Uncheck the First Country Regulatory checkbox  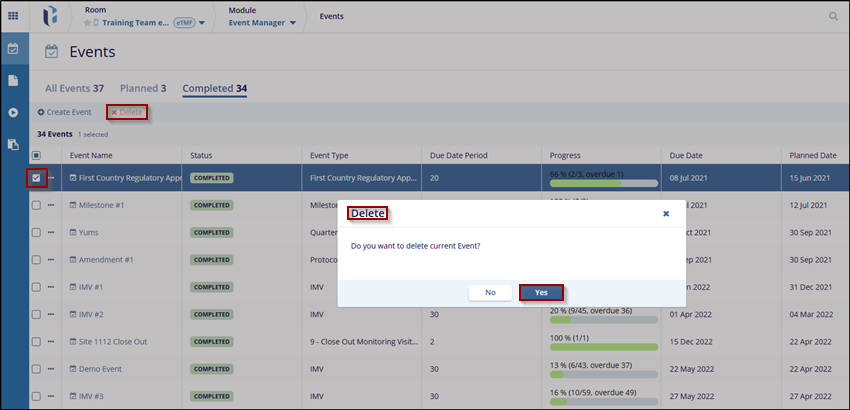coord(36,178)
